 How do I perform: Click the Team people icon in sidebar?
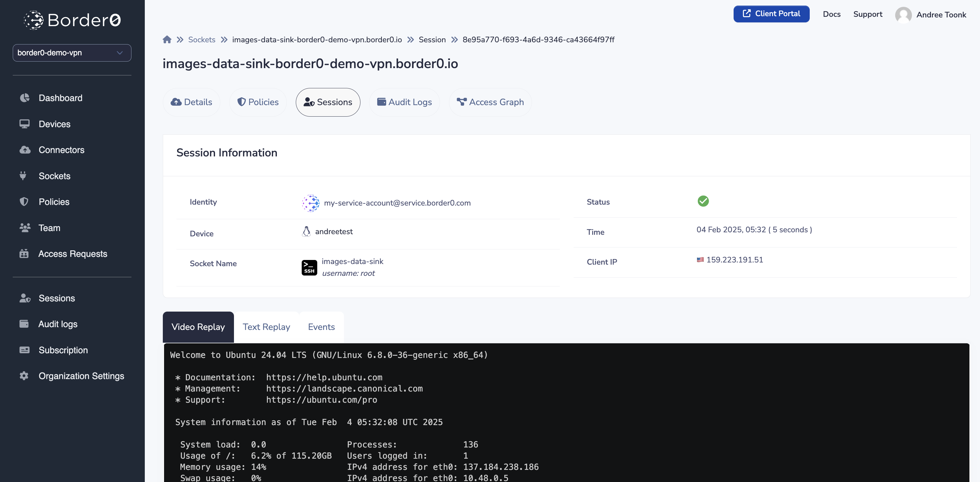click(25, 228)
